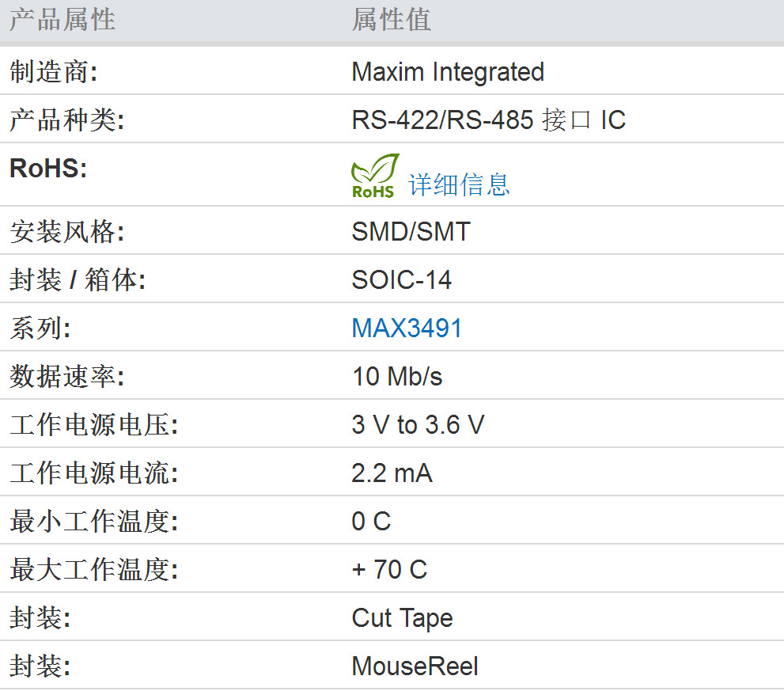Screen dimensions: 784x691
Task: Click the RS-422/RS-485 接口 IC value
Action: pyautogui.click(x=488, y=120)
